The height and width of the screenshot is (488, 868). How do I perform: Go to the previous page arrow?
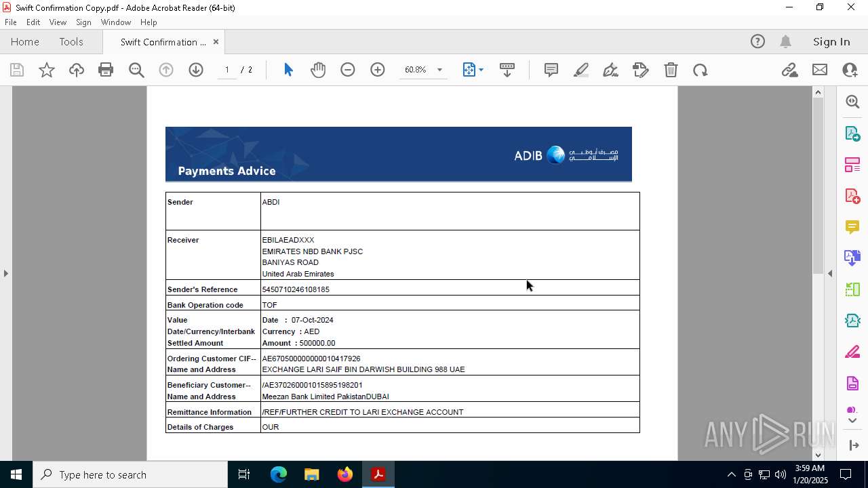[166, 70]
